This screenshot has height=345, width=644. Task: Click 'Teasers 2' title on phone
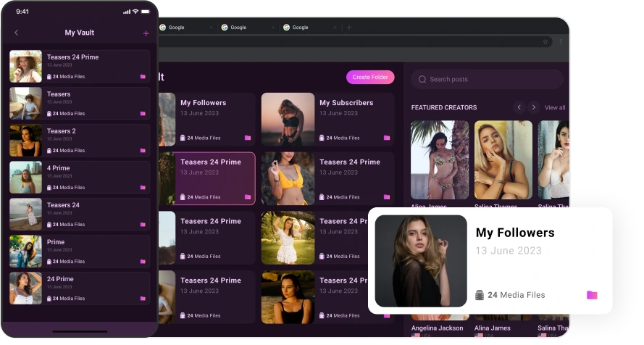(61, 131)
